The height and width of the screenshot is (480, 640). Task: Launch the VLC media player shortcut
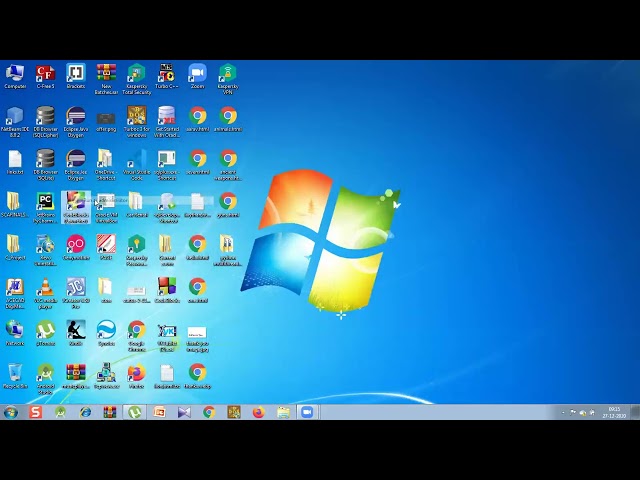click(45, 293)
